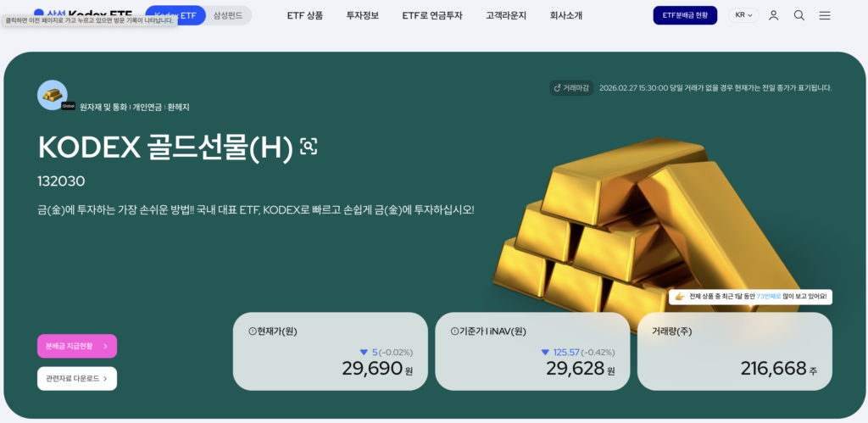Open the ETF 상품 menu
This screenshot has width=868, height=423.
pos(305,15)
